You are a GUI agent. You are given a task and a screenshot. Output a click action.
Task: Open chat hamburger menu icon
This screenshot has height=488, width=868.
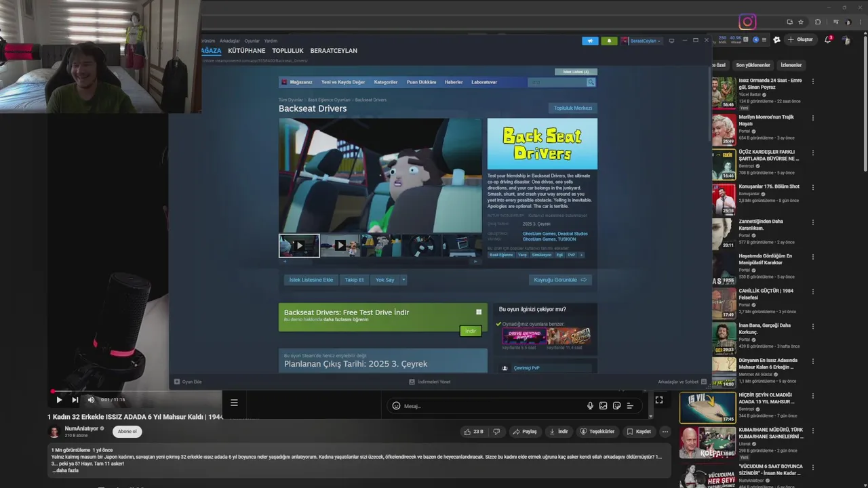234,403
